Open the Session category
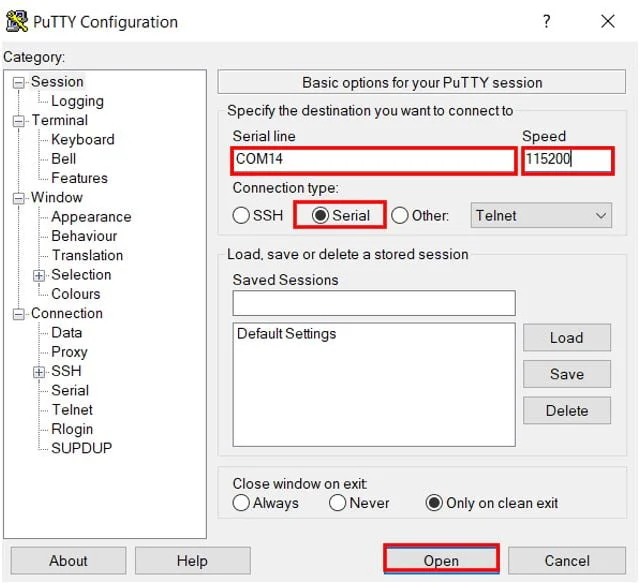Screen dimensions: 640x583 point(57,82)
